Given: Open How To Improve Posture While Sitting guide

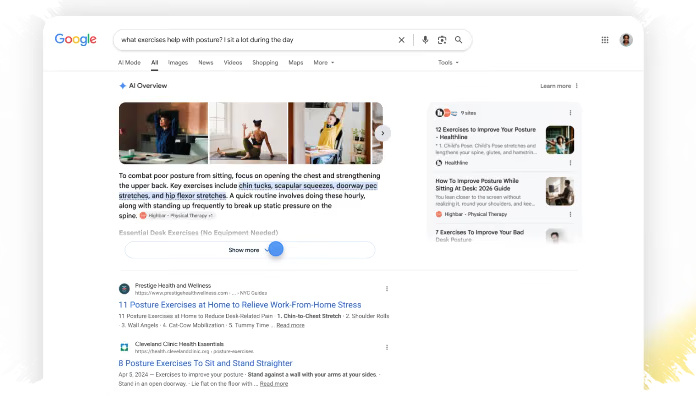Looking at the screenshot, I should [x=477, y=185].
